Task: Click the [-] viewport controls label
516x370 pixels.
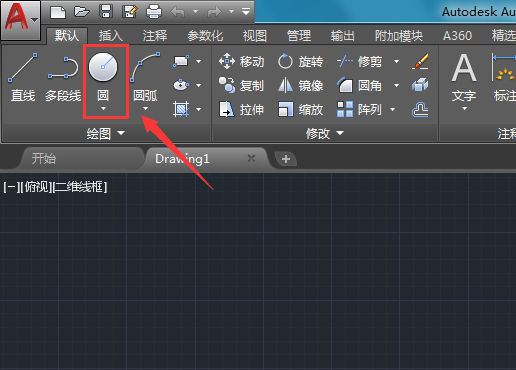Action: pos(11,187)
